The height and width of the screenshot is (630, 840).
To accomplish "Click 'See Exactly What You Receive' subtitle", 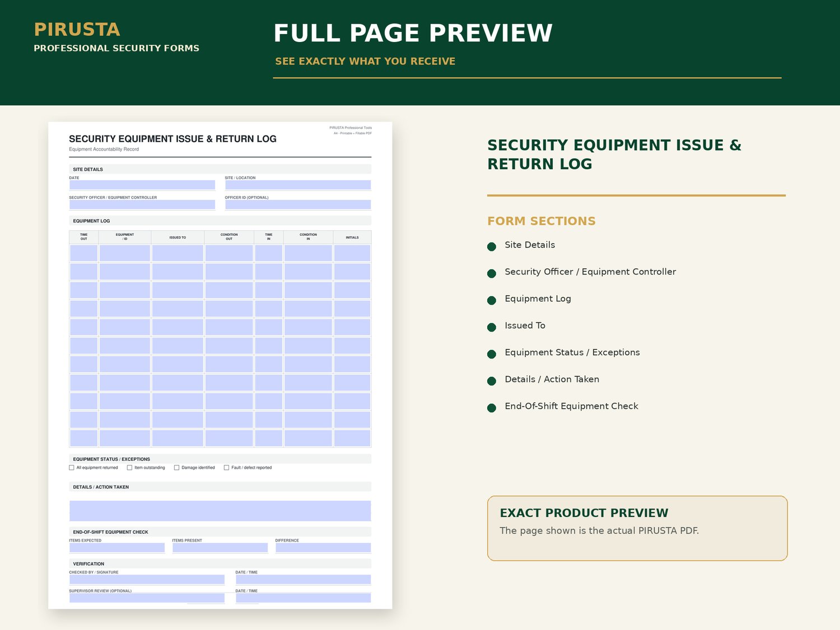I will coord(365,61).
